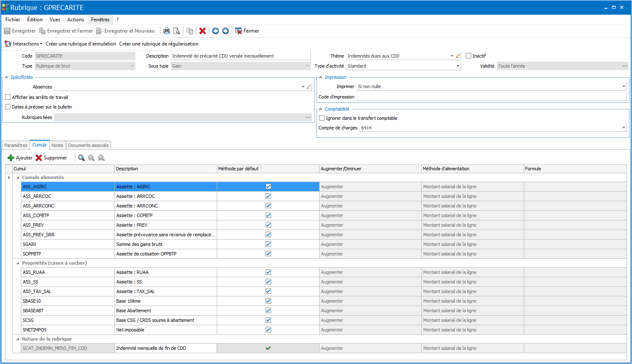Select the ASS_CCPBTP row cell
632x364 pixels.
(68, 215)
